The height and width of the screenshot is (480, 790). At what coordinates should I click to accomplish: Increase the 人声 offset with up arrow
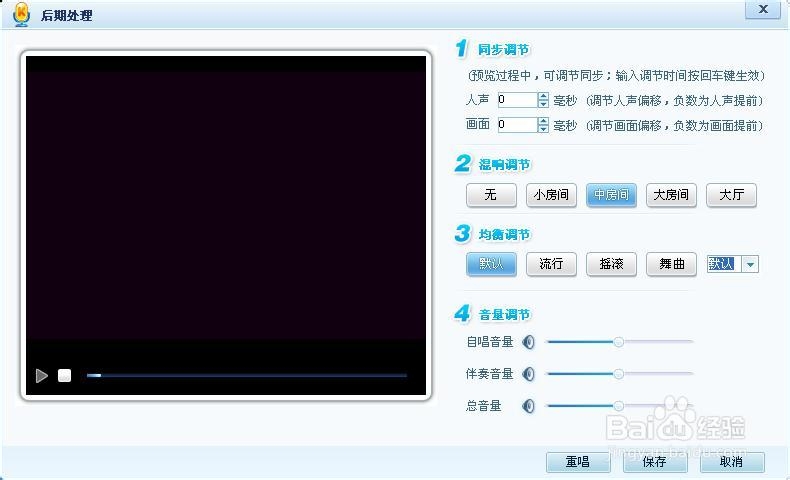543,96
